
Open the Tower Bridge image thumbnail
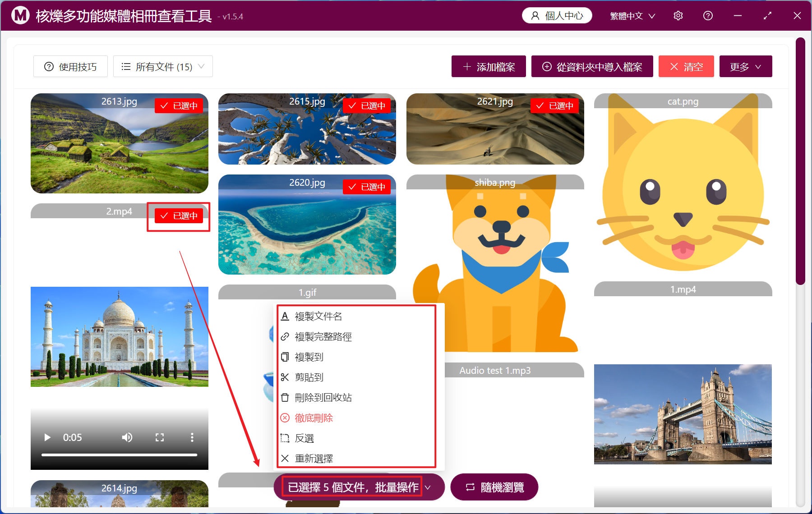coord(683,414)
